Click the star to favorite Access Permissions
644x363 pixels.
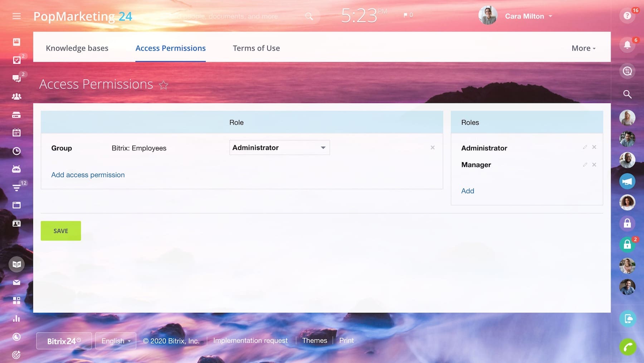tap(164, 85)
